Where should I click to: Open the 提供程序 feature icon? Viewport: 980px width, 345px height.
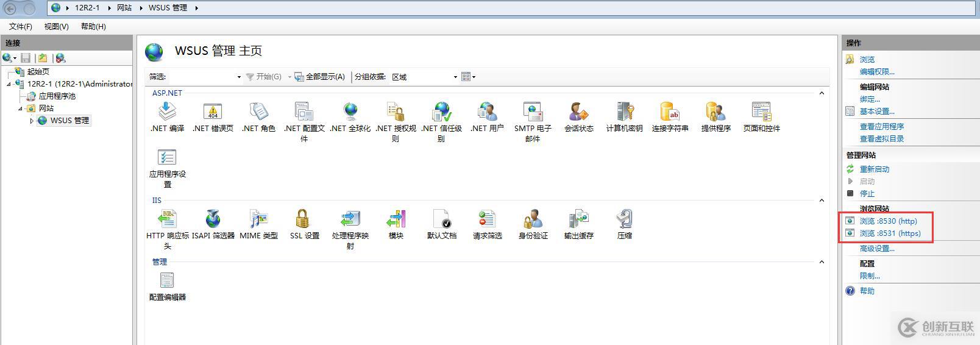tap(715, 111)
